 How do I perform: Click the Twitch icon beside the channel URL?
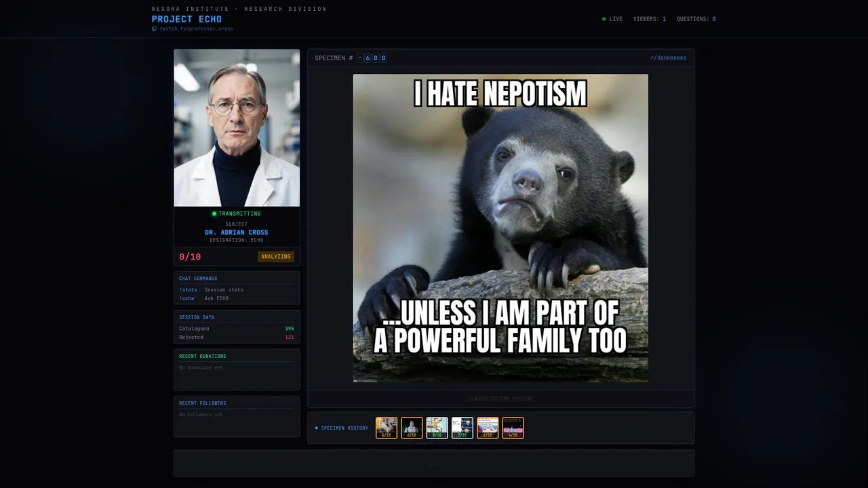tap(155, 29)
